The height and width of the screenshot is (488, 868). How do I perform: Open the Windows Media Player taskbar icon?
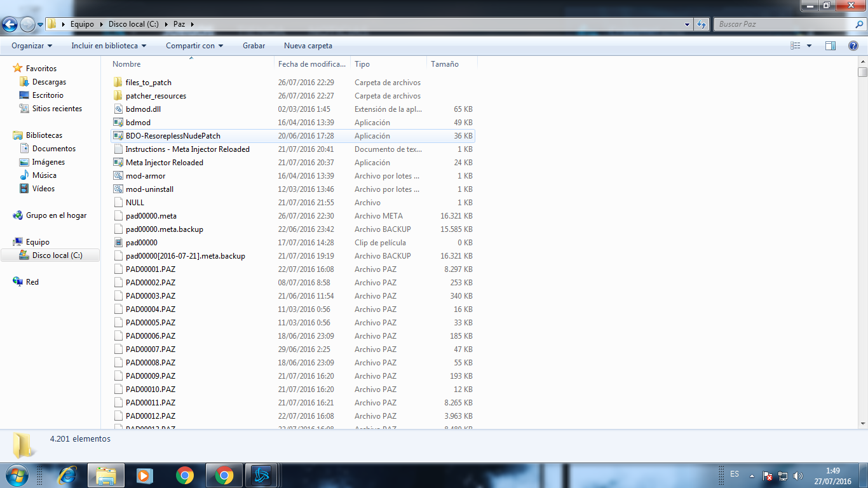145,475
